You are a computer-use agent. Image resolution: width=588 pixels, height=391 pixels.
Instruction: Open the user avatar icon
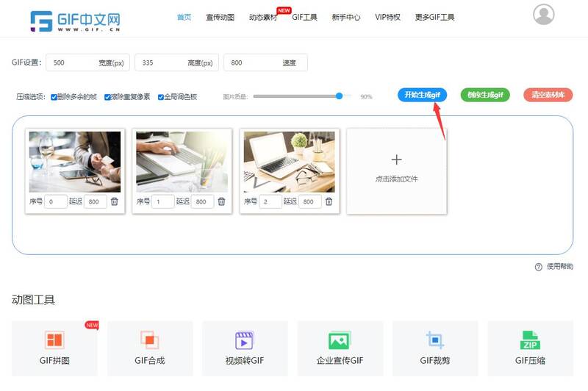pyautogui.click(x=543, y=14)
